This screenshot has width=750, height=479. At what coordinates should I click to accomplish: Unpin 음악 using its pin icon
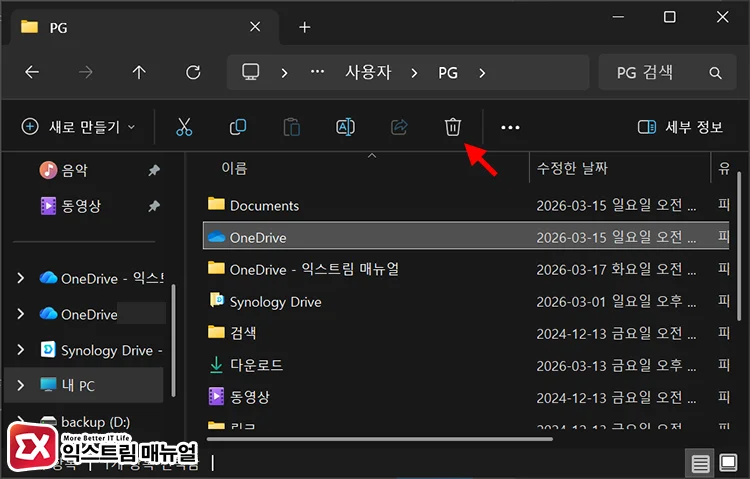pos(154,170)
